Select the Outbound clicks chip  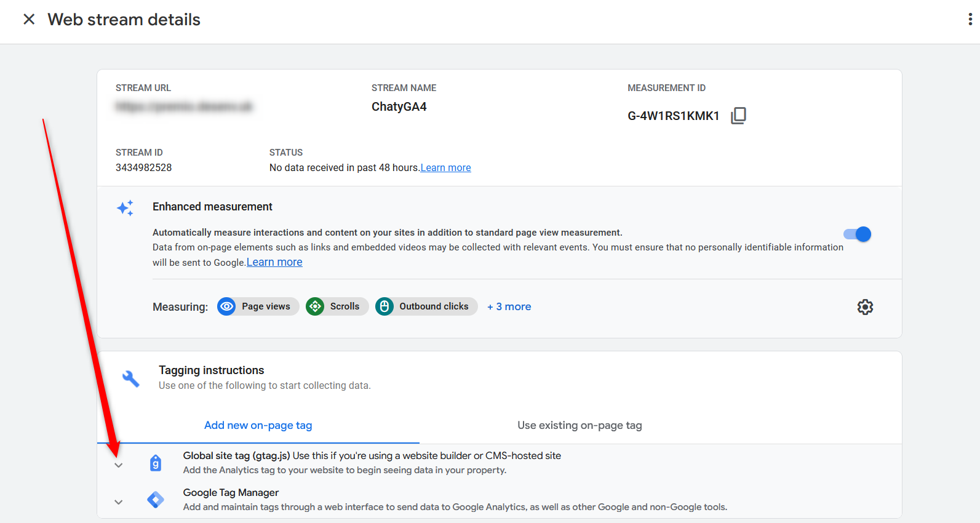tap(426, 306)
